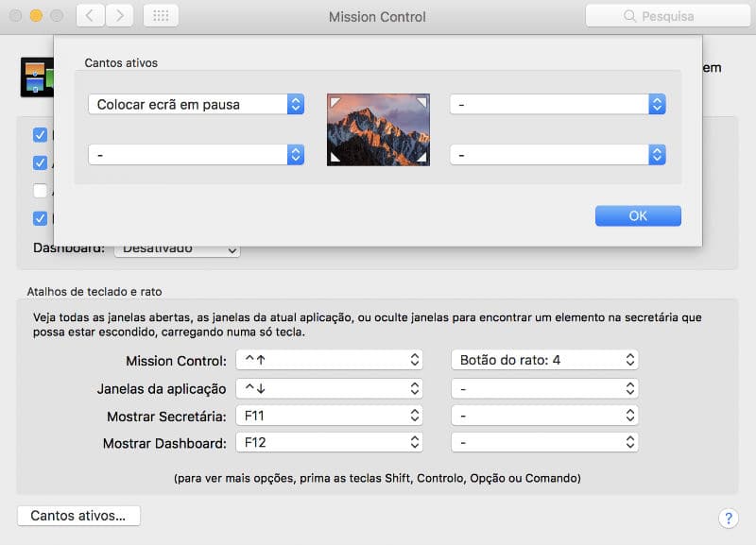Toggle the second checked checkbox
This screenshot has height=545, width=756.
pyautogui.click(x=40, y=162)
